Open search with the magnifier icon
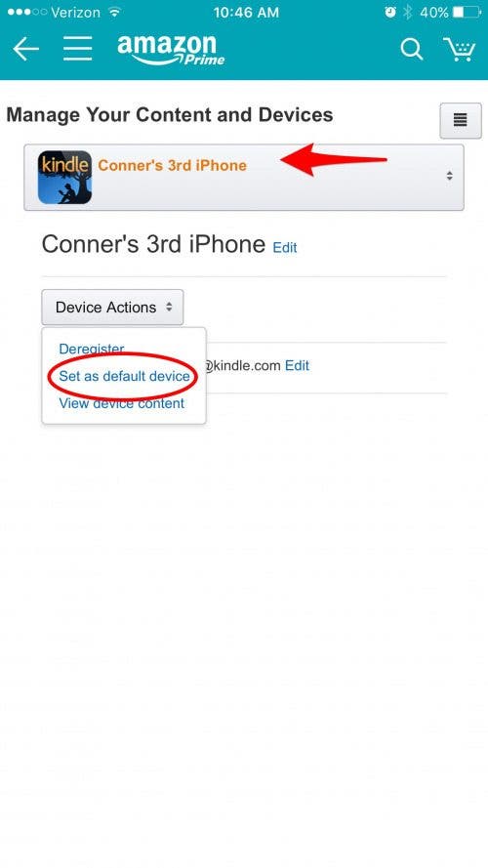Image resolution: width=488 pixels, height=868 pixels. [x=412, y=49]
